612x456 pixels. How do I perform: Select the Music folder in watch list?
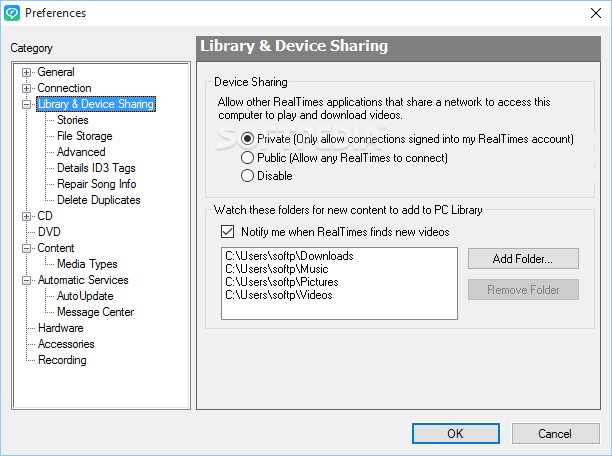(277, 269)
